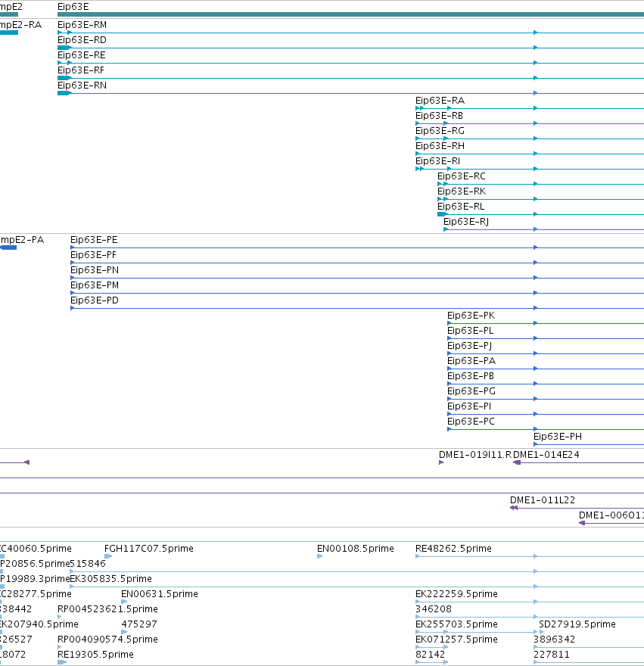Click the SD27919.5prime EST label
This screenshot has height=666, width=644.
(577, 624)
